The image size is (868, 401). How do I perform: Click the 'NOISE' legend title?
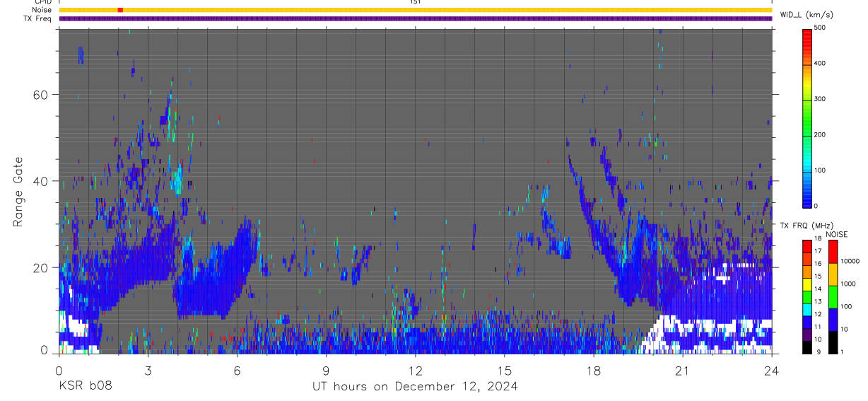(x=838, y=235)
